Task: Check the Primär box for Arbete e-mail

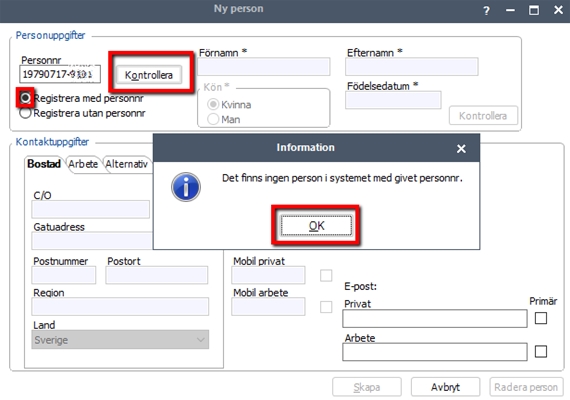Action: (541, 351)
